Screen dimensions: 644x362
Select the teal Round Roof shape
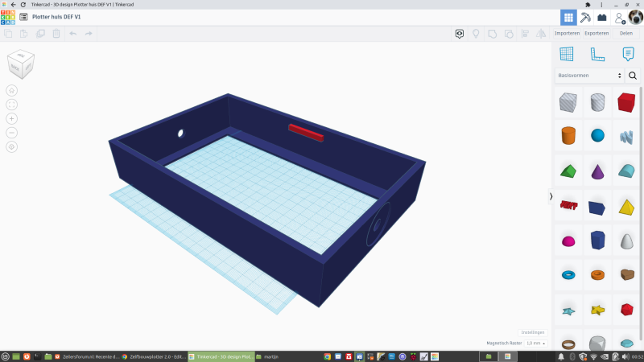pos(626,171)
